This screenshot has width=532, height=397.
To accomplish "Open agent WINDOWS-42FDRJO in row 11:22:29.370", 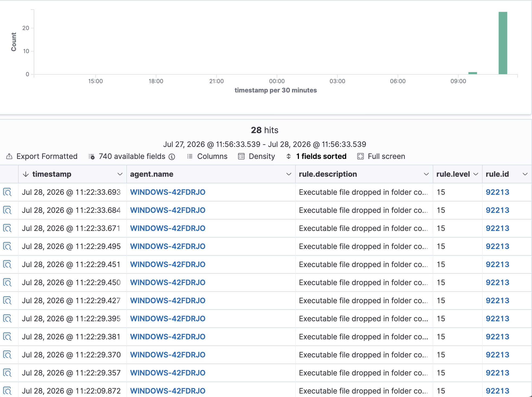I will click(168, 355).
